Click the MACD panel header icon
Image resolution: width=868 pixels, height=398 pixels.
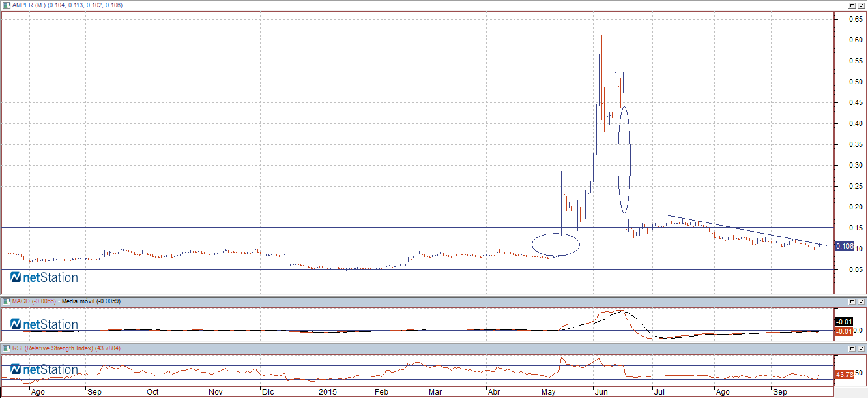click(x=7, y=301)
